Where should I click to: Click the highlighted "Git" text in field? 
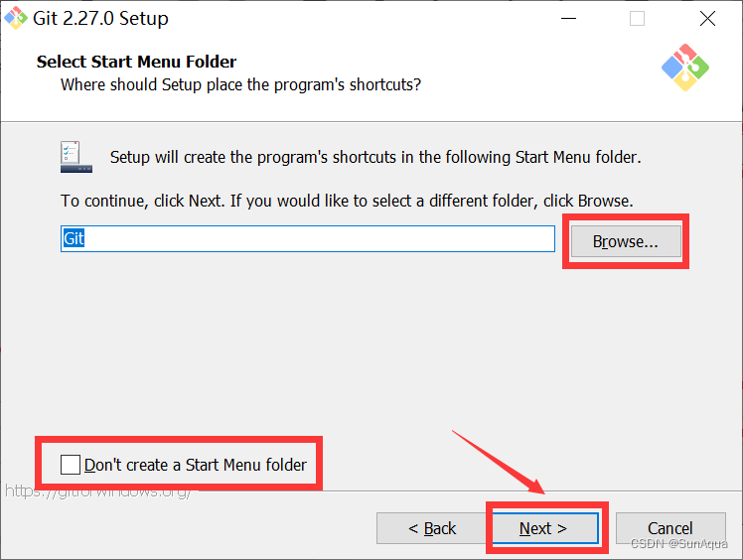(x=74, y=238)
